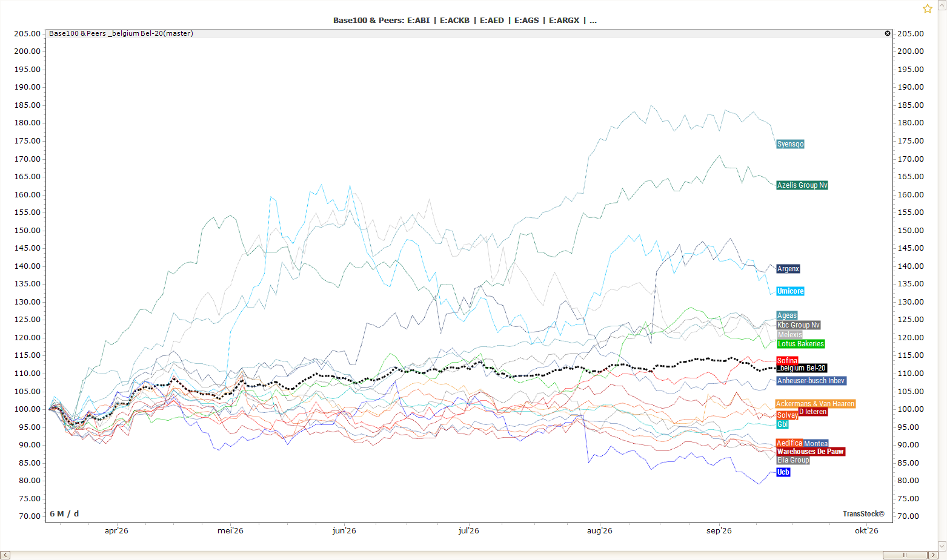Click the horizontal scrollbar right arrow
947x560 pixels.
932,555
